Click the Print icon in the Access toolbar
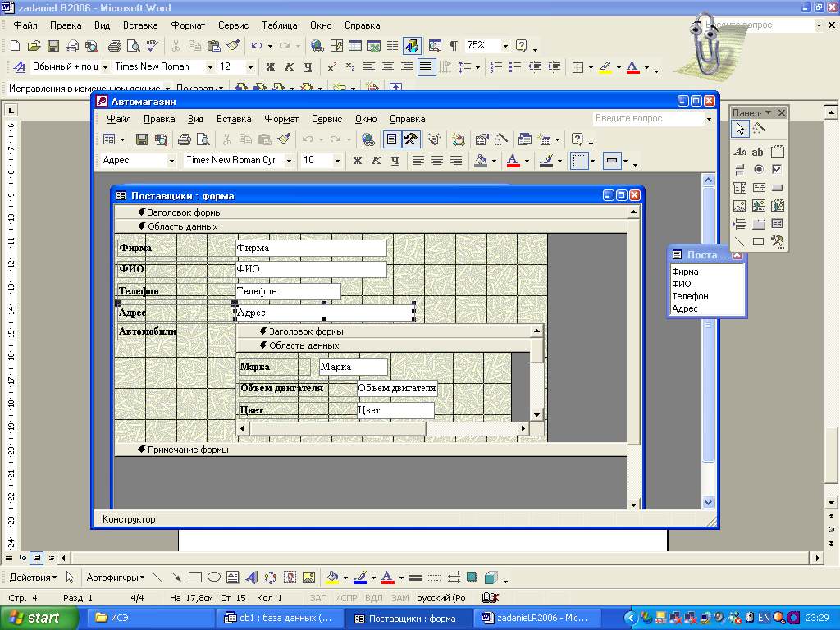This screenshot has width=840, height=630. [185, 139]
